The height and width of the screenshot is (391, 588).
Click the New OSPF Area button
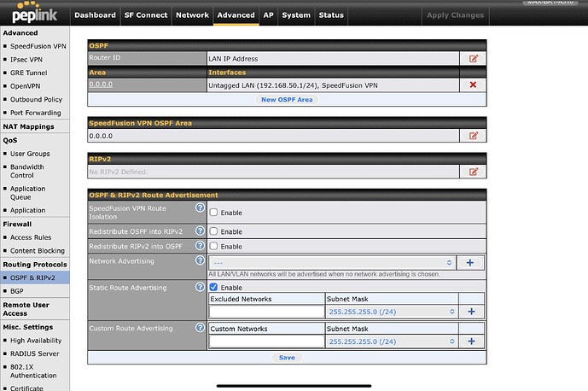286,100
